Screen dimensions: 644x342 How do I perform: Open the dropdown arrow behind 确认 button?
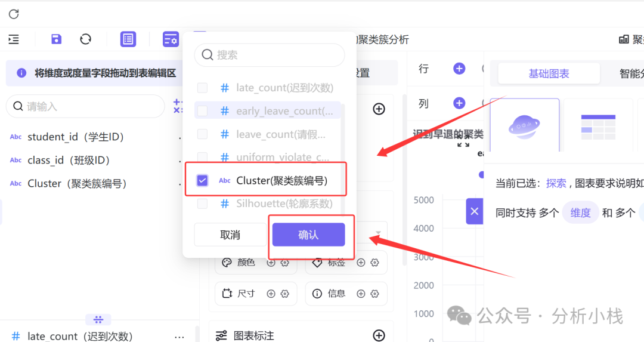[378, 233]
